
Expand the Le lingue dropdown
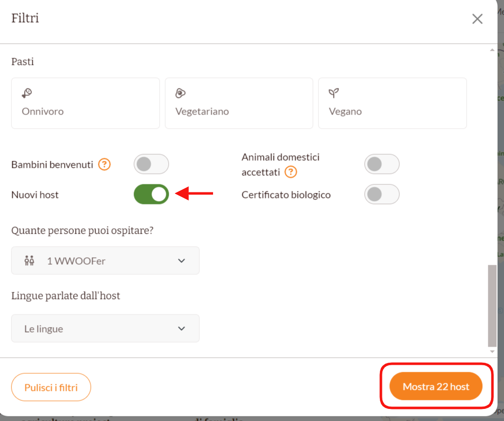(105, 329)
